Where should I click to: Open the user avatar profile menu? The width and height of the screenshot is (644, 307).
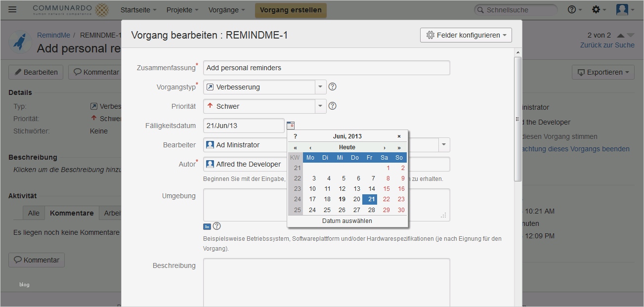click(x=625, y=10)
